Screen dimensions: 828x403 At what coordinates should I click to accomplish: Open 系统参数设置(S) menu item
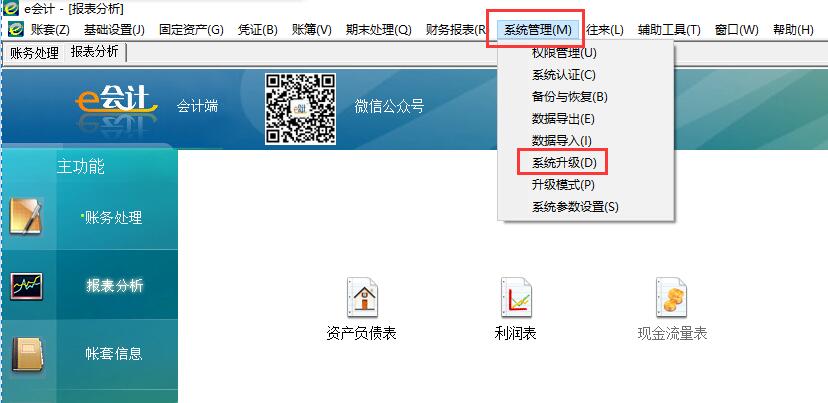pos(575,207)
